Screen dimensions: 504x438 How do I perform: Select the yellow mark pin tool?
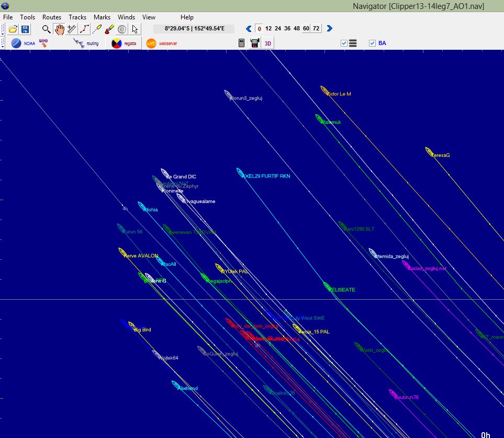tap(97, 29)
